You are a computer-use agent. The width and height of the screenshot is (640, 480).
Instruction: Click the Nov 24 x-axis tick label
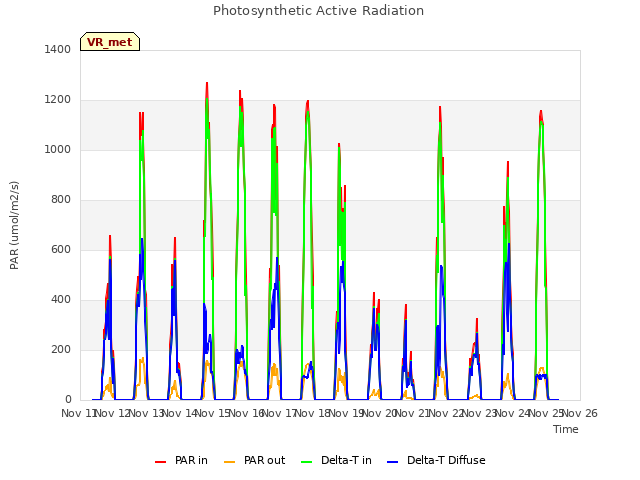point(513,413)
